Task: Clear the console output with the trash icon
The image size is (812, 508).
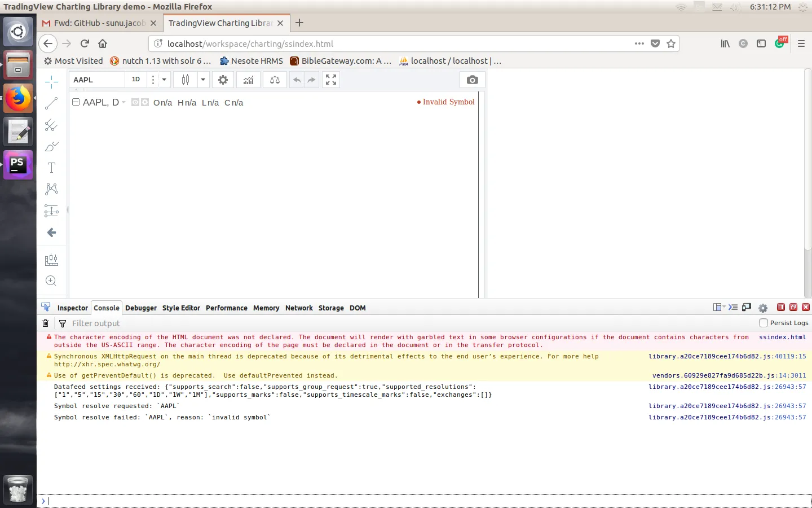Action: [46, 323]
